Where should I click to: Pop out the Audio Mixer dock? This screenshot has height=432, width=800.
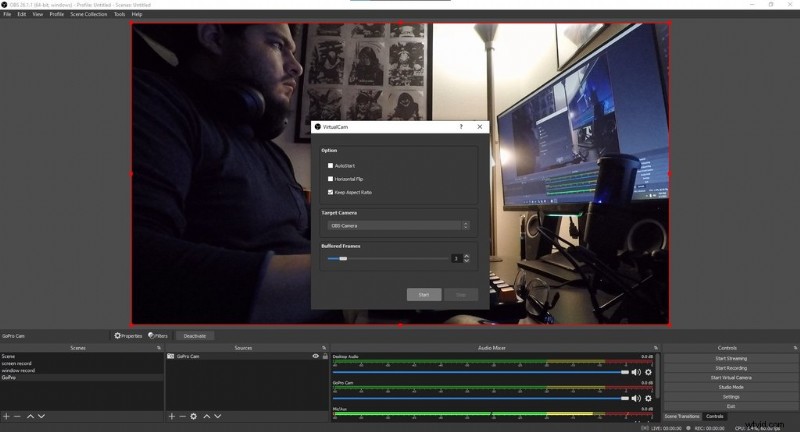[x=656, y=348]
